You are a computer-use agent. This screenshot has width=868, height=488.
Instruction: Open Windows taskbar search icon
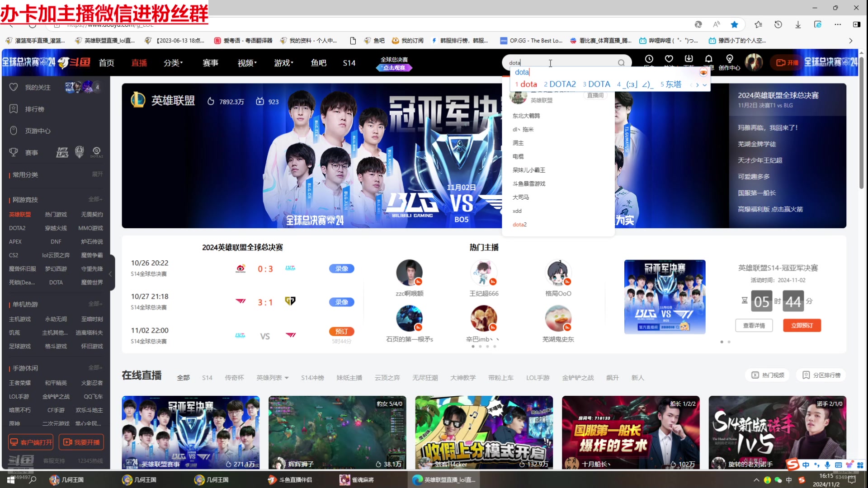click(33, 480)
